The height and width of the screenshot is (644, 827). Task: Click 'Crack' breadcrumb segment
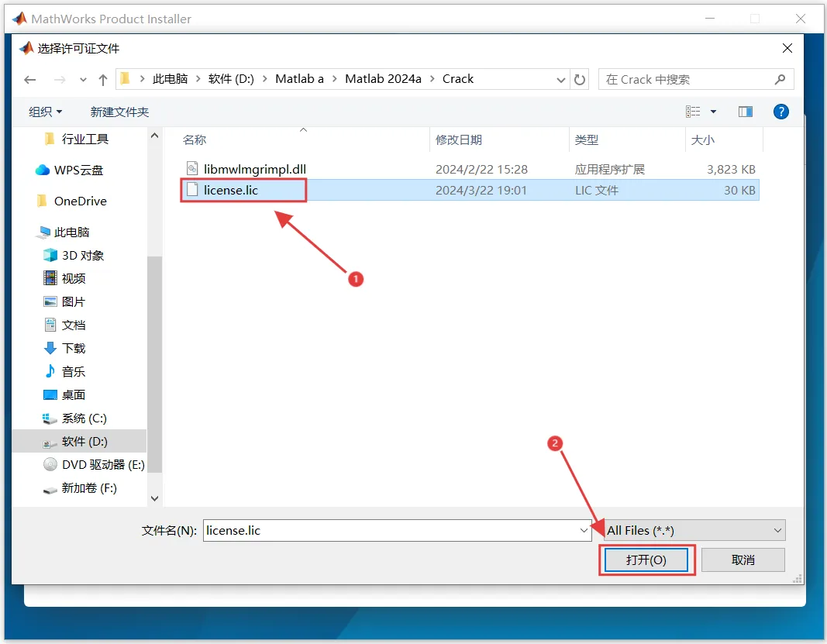[x=458, y=79]
